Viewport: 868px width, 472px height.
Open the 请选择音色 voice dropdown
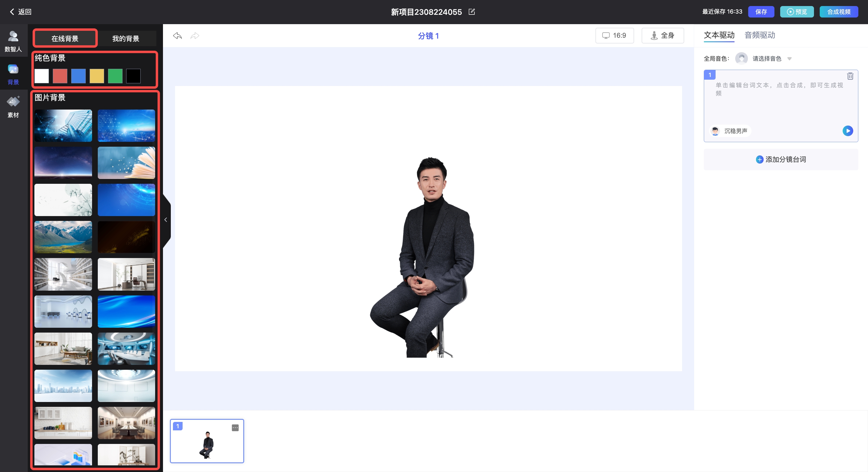point(772,59)
